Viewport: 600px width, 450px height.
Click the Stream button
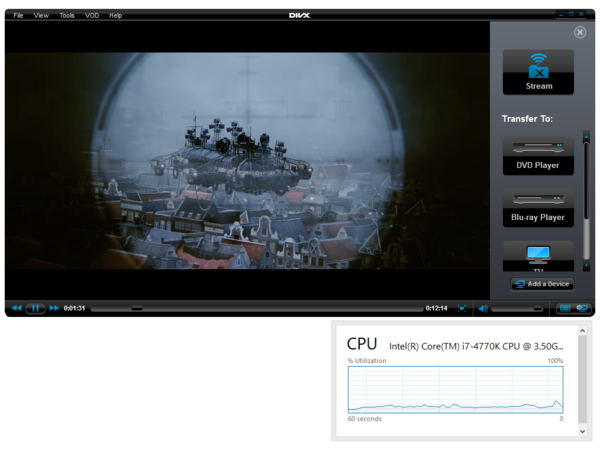coord(538,72)
